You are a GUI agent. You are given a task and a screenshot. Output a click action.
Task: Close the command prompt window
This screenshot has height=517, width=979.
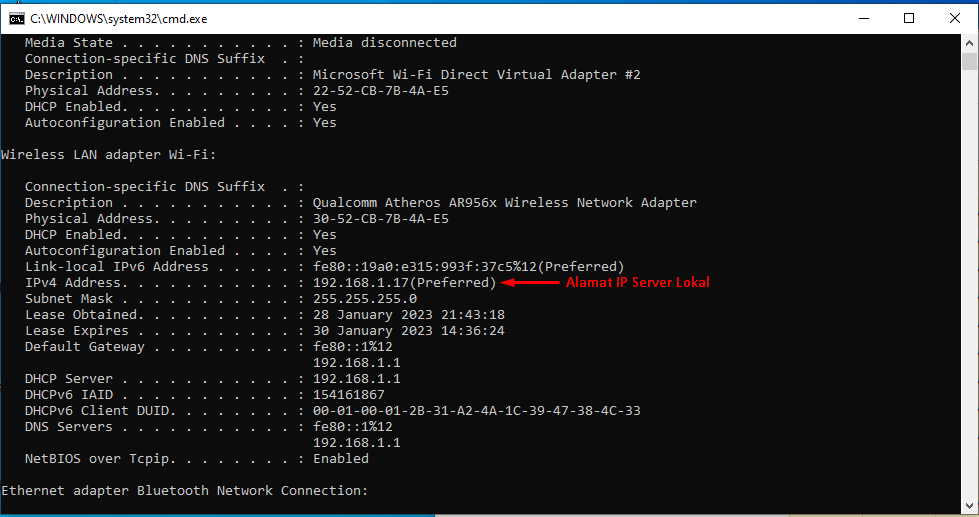955,18
